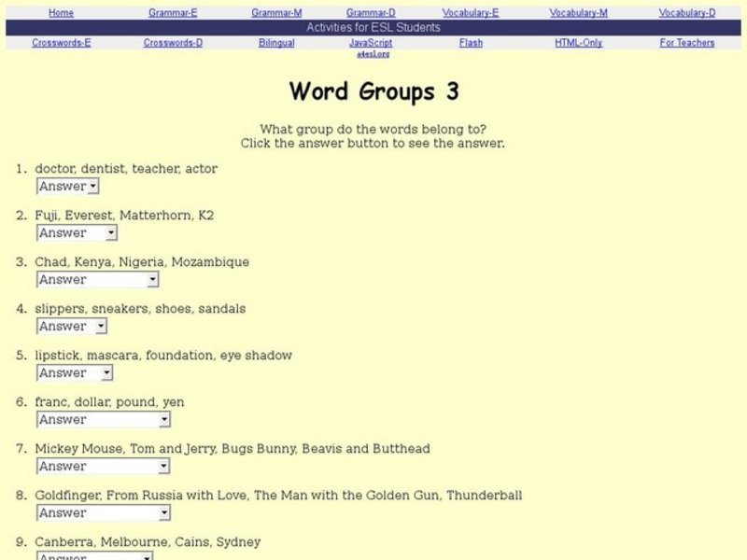This screenshot has width=747, height=560.
Task: Visit the Crosswords-E page
Action: click(x=60, y=42)
